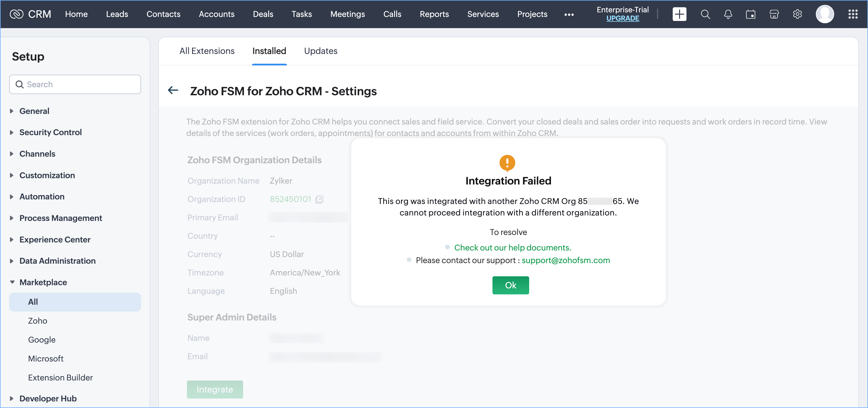868x408 pixels.
Task: Click the plus create-new icon
Action: pos(679,14)
